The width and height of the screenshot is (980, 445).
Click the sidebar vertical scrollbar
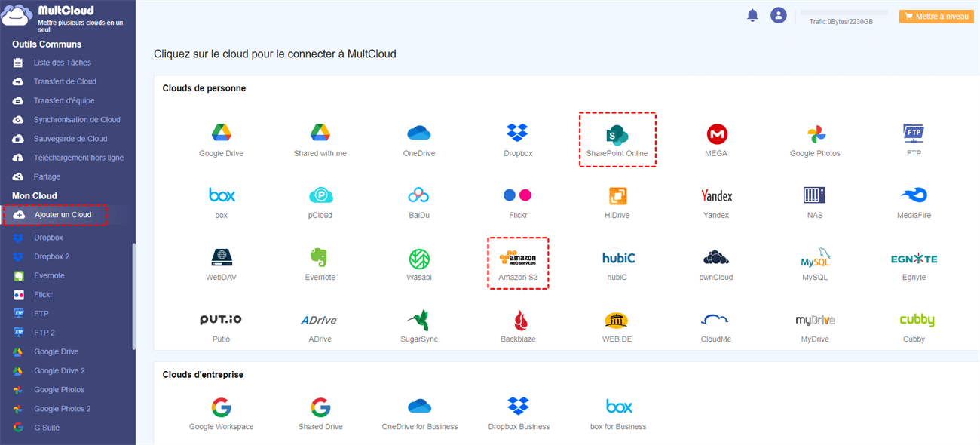[133, 296]
